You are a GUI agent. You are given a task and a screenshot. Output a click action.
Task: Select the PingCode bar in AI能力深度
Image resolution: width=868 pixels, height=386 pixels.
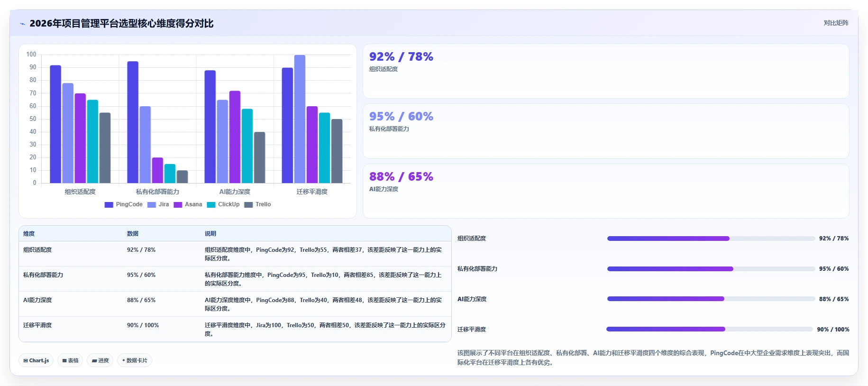210,127
